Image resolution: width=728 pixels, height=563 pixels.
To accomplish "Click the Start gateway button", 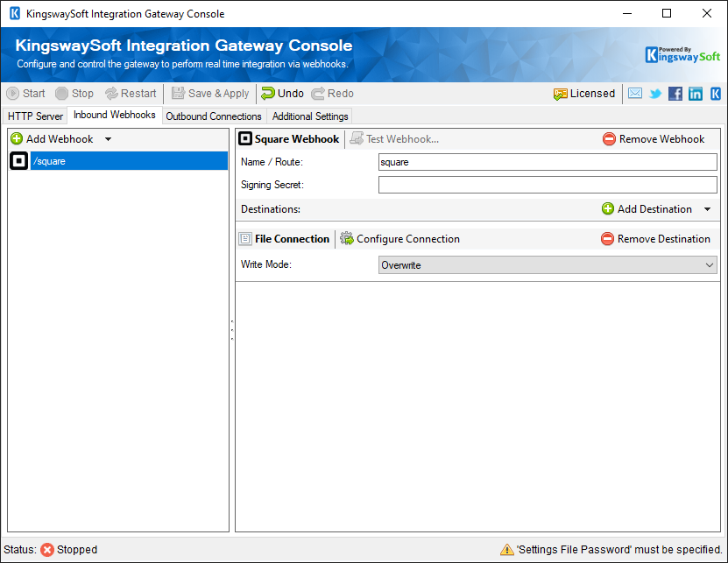I will (x=26, y=94).
